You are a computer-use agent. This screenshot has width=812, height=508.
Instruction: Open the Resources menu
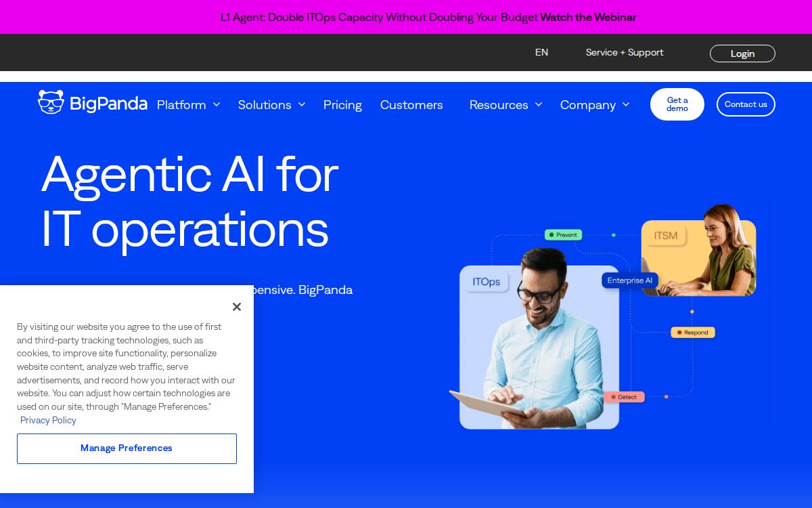[499, 105]
